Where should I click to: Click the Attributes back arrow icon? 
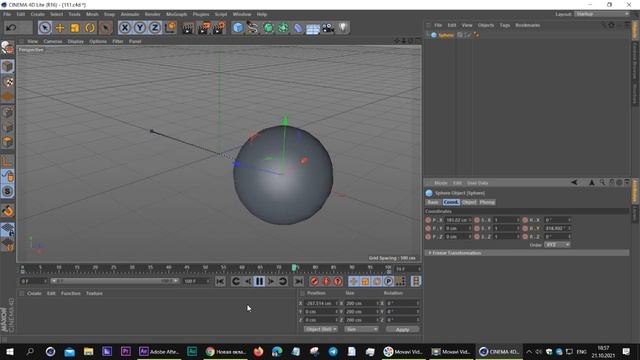(x=574, y=182)
